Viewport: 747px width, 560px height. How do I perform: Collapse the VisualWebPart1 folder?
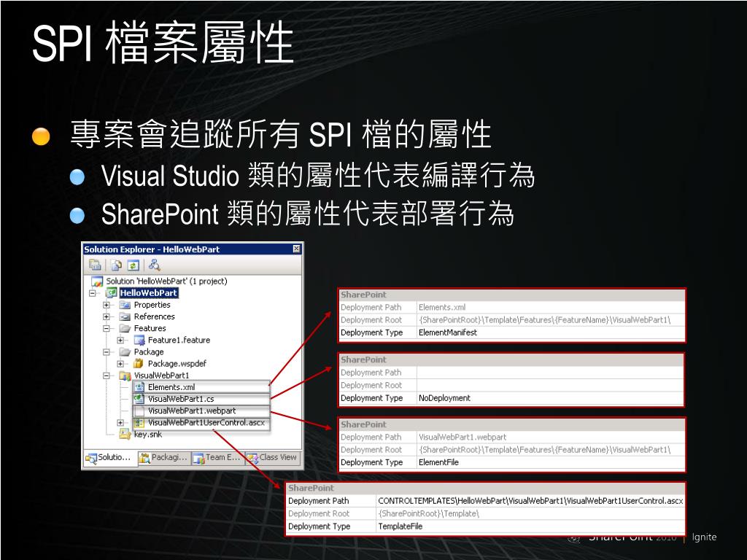107,376
